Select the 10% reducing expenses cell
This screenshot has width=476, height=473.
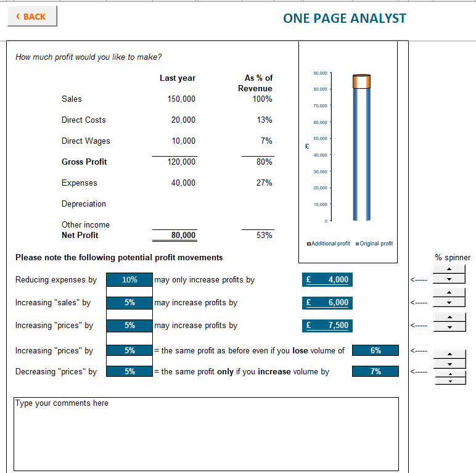point(129,280)
